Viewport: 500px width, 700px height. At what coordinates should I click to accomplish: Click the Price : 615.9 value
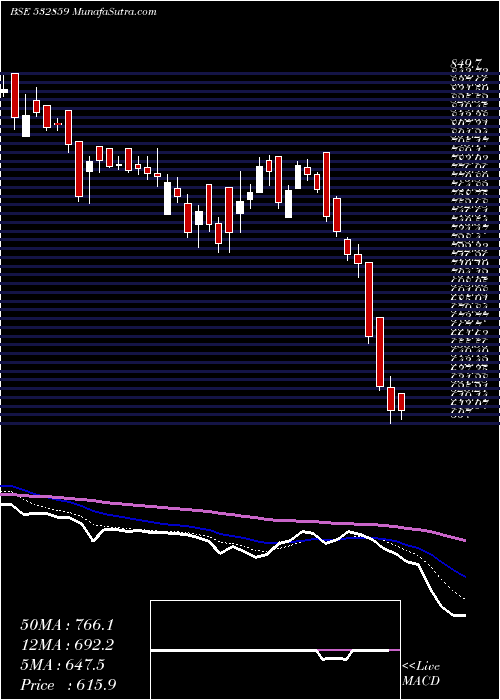pyautogui.click(x=70, y=685)
